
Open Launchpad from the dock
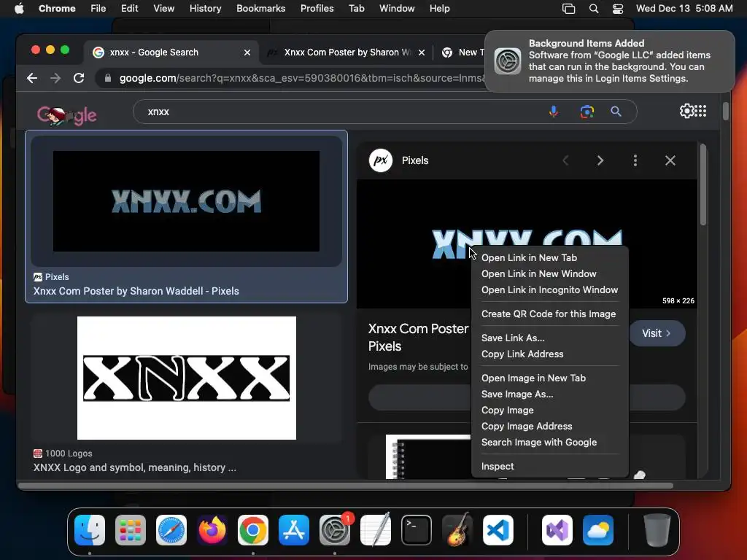point(131,530)
